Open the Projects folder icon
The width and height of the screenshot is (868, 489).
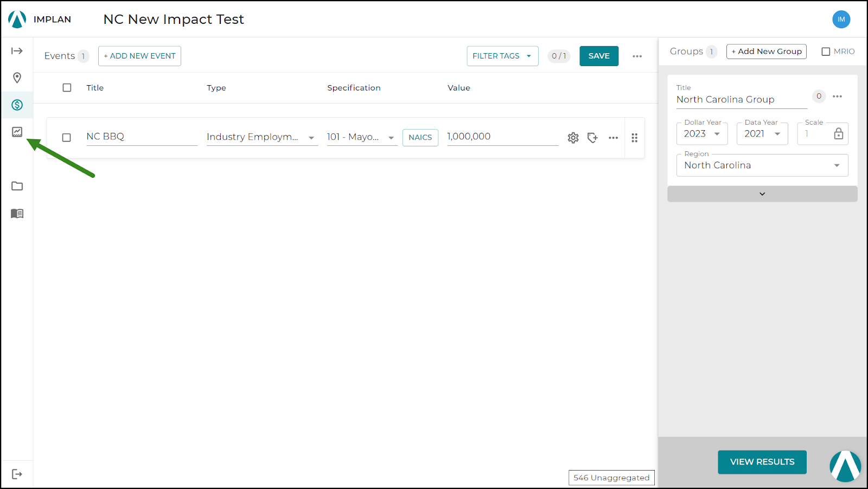[17, 186]
